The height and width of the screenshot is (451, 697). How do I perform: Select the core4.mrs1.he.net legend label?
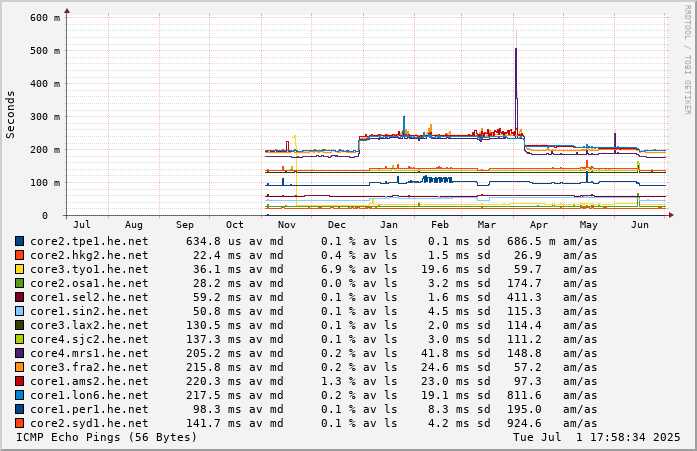[89, 353]
